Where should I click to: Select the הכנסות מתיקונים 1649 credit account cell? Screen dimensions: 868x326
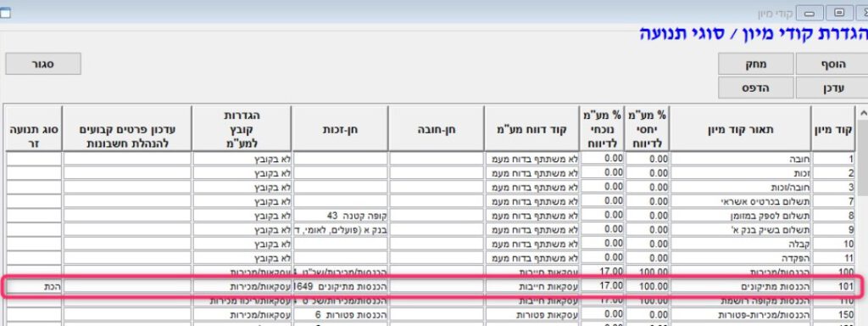340,287
